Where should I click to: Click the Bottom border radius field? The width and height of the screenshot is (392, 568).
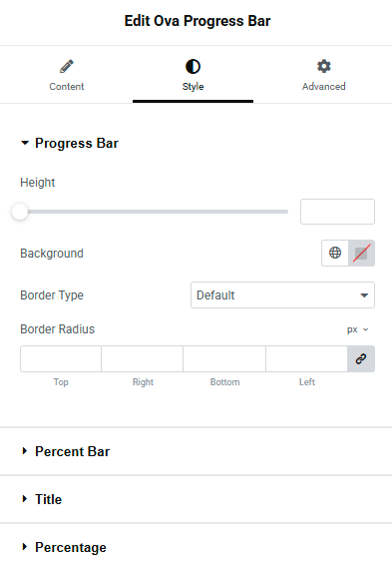pos(224,359)
